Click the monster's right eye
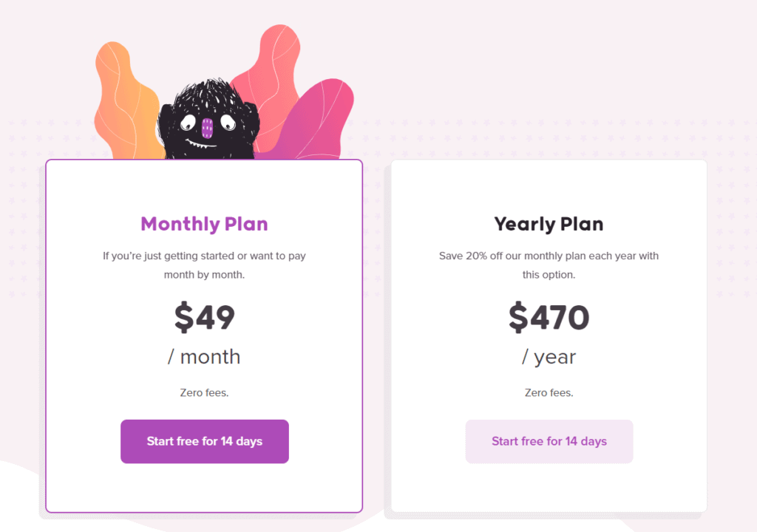757x532 pixels. pyautogui.click(x=228, y=124)
